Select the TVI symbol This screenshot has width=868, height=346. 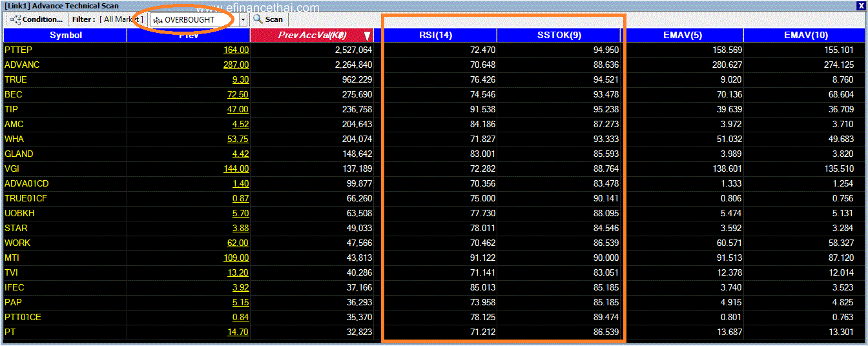11,272
